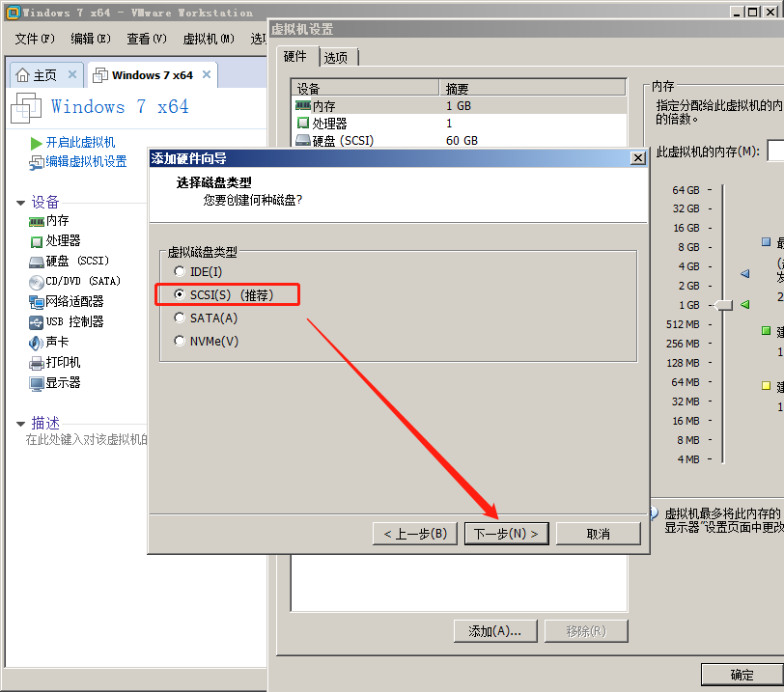
Task: Open the 编辑(E) menu
Action: pos(91,39)
